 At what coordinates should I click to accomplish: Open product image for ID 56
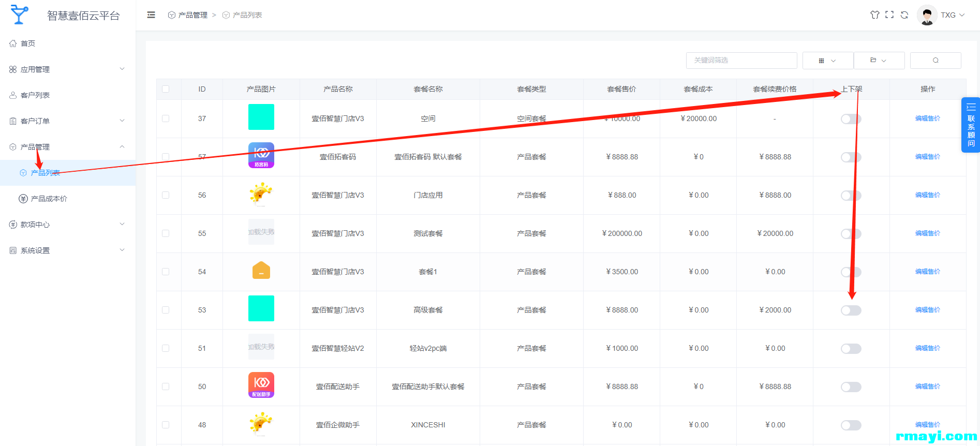click(x=261, y=194)
